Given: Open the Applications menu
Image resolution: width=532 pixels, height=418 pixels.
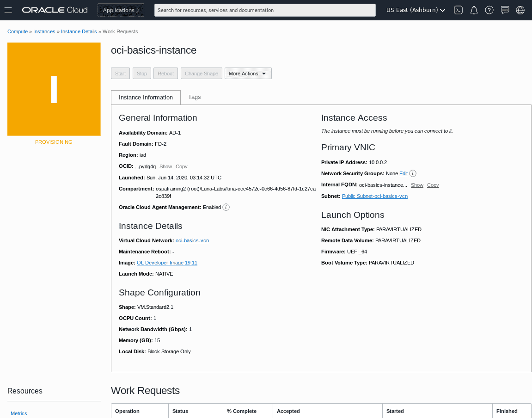Looking at the screenshot, I should point(121,10).
